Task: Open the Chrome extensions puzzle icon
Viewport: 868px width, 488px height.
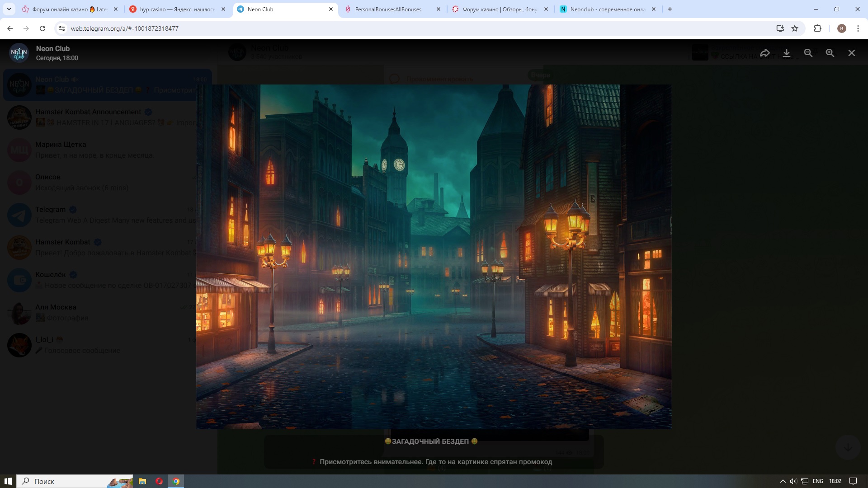Action: 817,28
